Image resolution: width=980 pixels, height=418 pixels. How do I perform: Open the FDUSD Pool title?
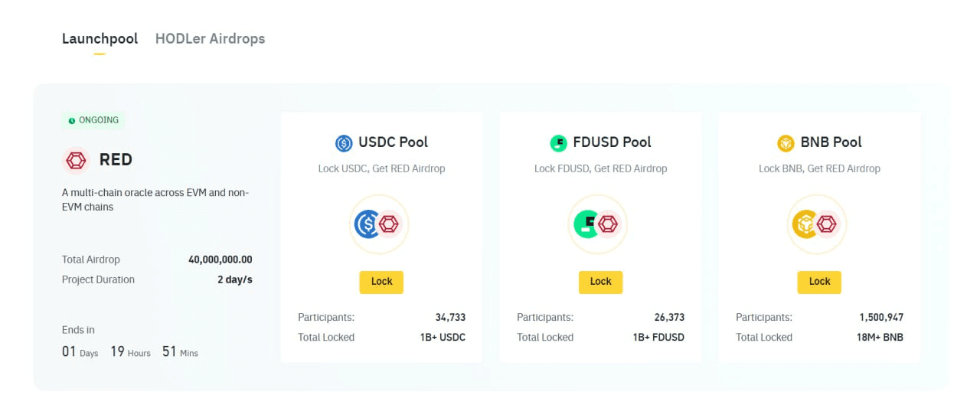[x=612, y=142]
